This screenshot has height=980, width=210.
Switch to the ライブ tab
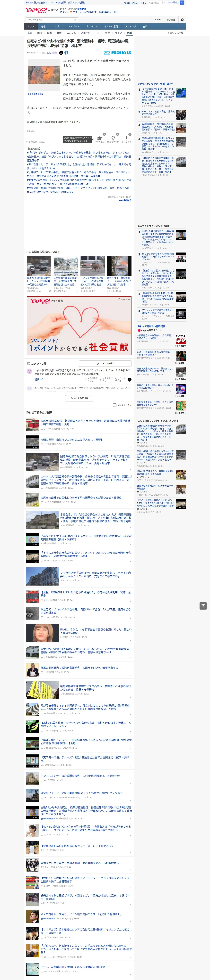[56, 27]
